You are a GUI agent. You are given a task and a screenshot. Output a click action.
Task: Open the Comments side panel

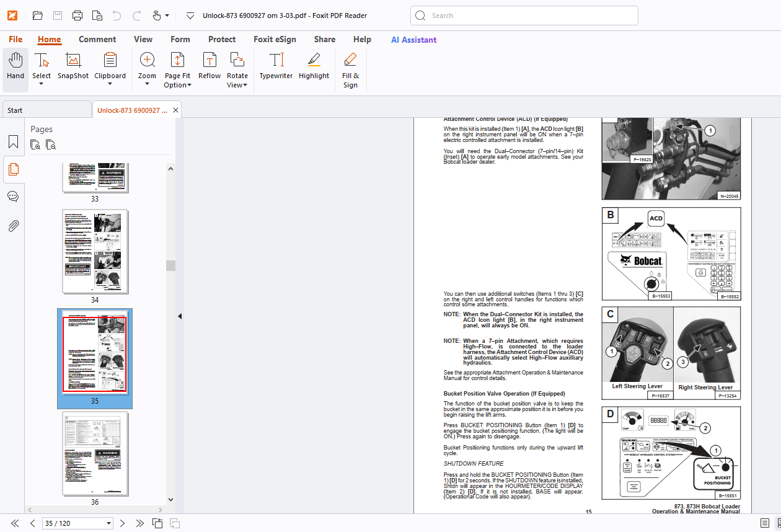13,197
